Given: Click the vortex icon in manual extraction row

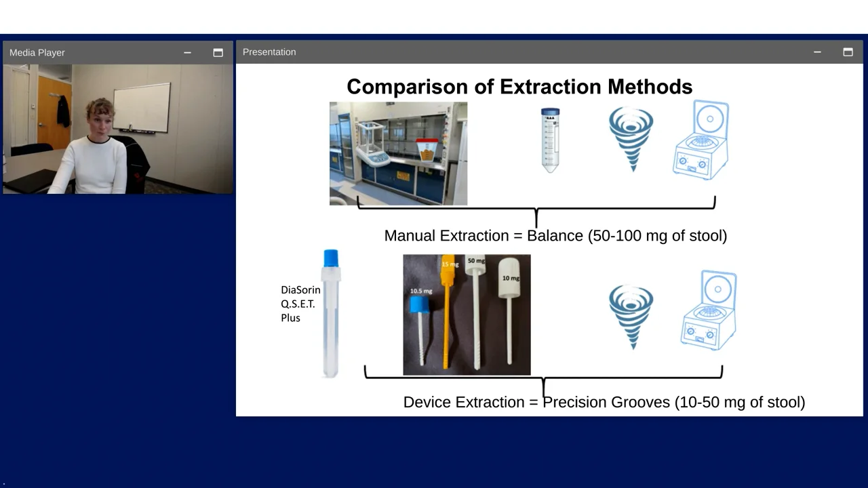Looking at the screenshot, I should (x=631, y=139).
